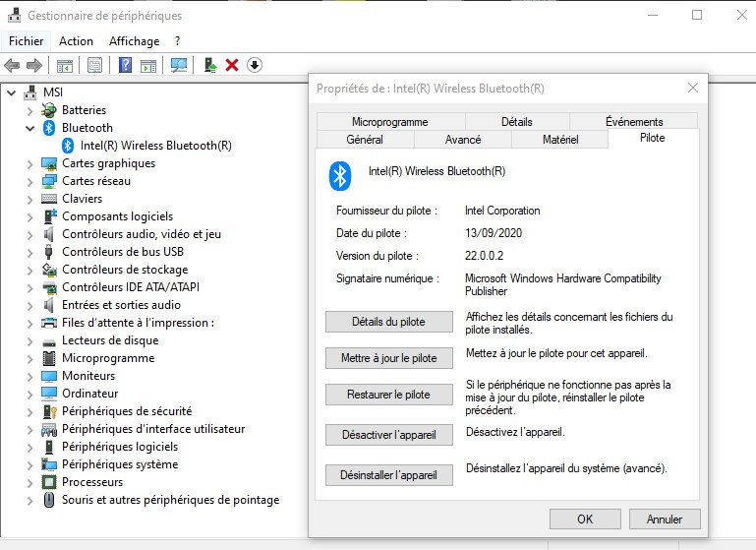Expand Contrôleurs IDE ATA/ATAPI category

point(29,288)
